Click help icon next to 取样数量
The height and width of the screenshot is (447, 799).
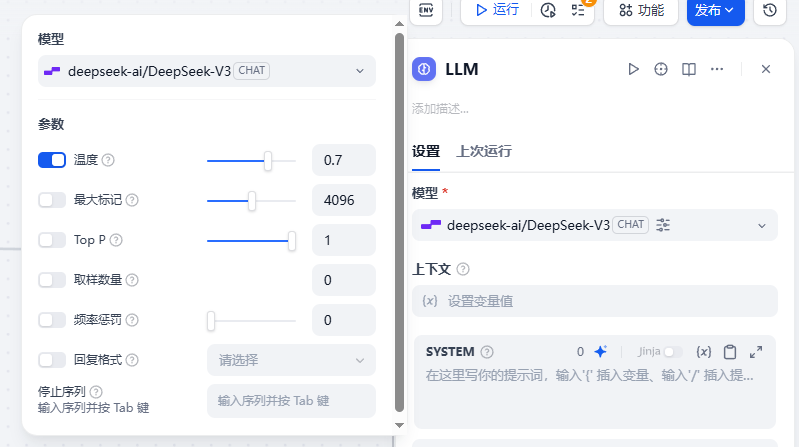coord(132,280)
